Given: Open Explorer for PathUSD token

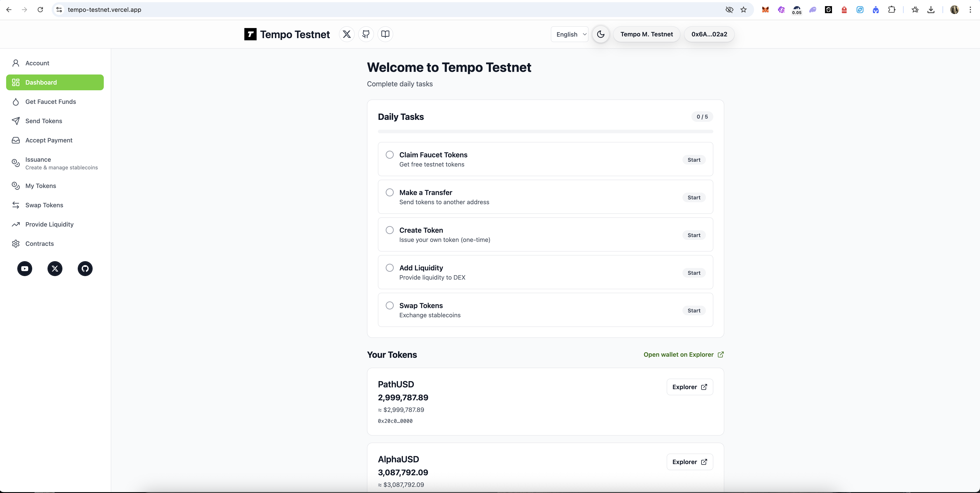Looking at the screenshot, I should click(690, 387).
